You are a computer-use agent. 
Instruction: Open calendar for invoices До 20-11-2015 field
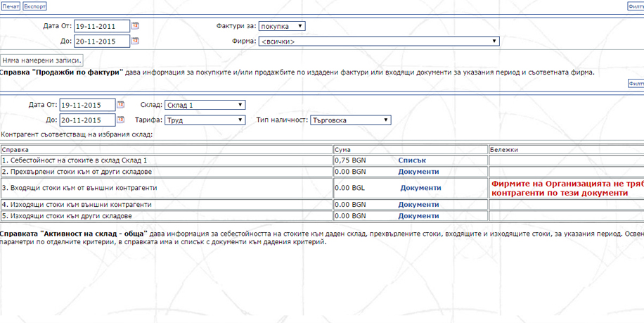point(135,41)
